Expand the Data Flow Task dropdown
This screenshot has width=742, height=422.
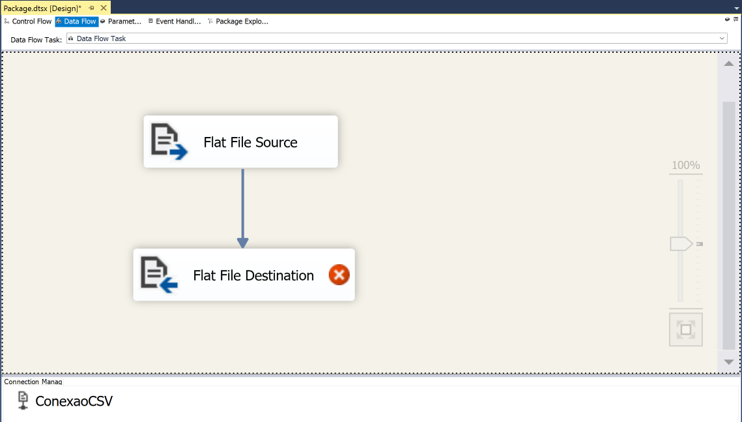tap(722, 38)
